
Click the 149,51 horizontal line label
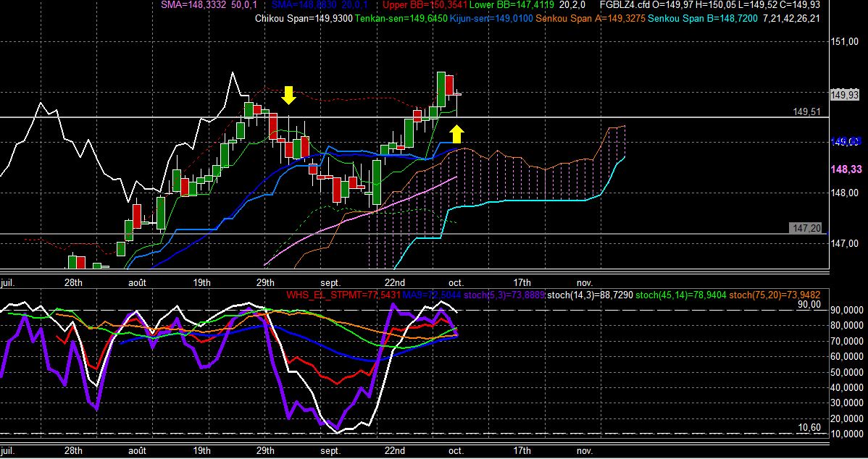pyautogui.click(x=806, y=111)
